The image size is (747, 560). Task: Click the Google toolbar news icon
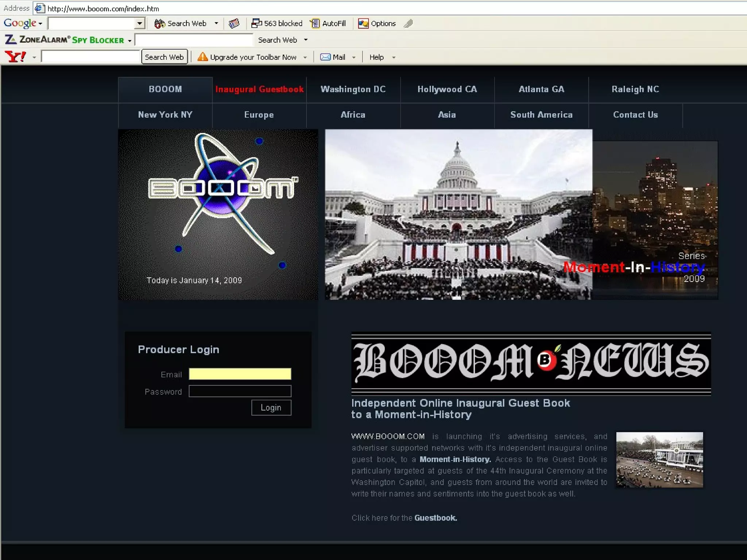[x=234, y=23]
